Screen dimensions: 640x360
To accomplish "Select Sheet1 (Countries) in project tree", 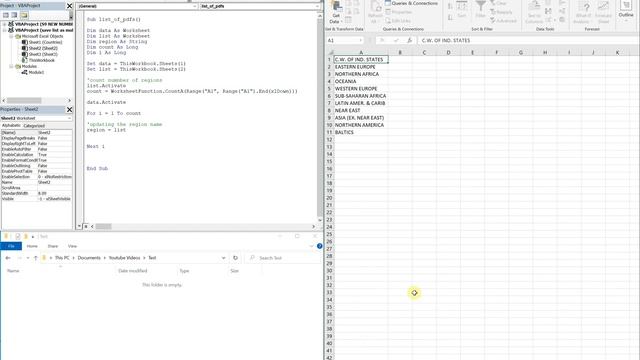I will click(x=45, y=42).
